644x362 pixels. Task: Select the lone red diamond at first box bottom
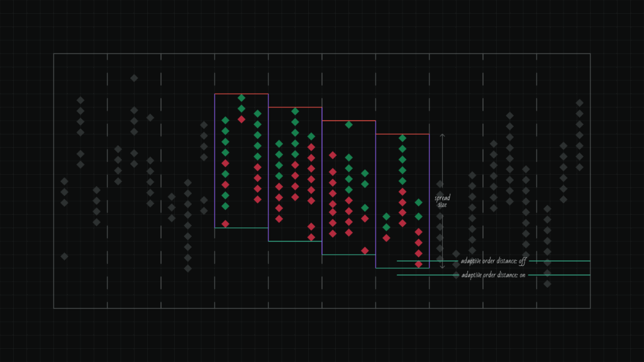pyautogui.click(x=225, y=223)
